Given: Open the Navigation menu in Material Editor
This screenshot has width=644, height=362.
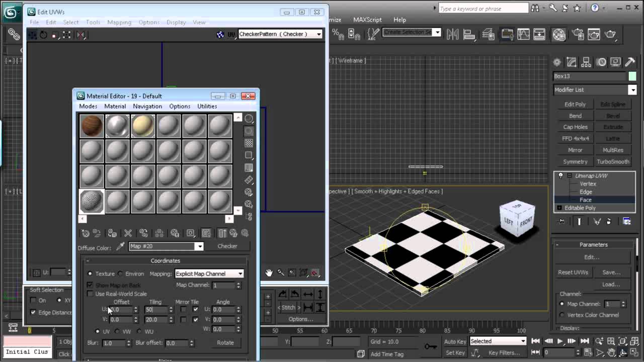Looking at the screenshot, I should pyautogui.click(x=147, y=106).
